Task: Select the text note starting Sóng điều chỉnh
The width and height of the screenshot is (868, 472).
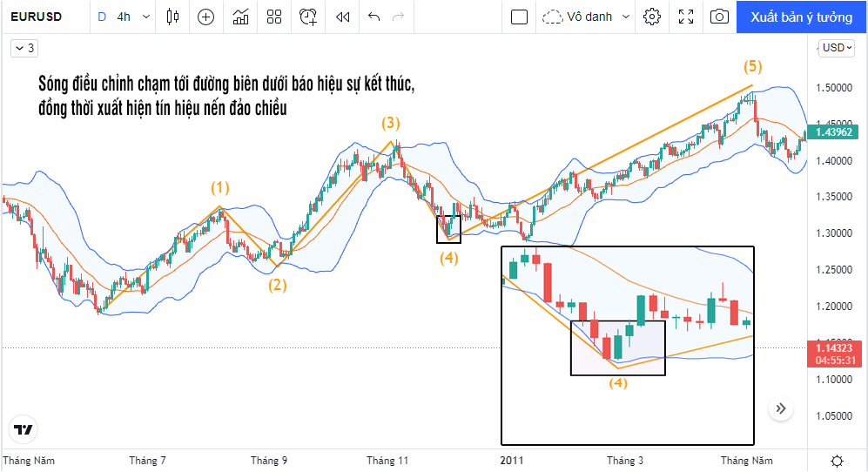Action: click(x=226, y=96)
